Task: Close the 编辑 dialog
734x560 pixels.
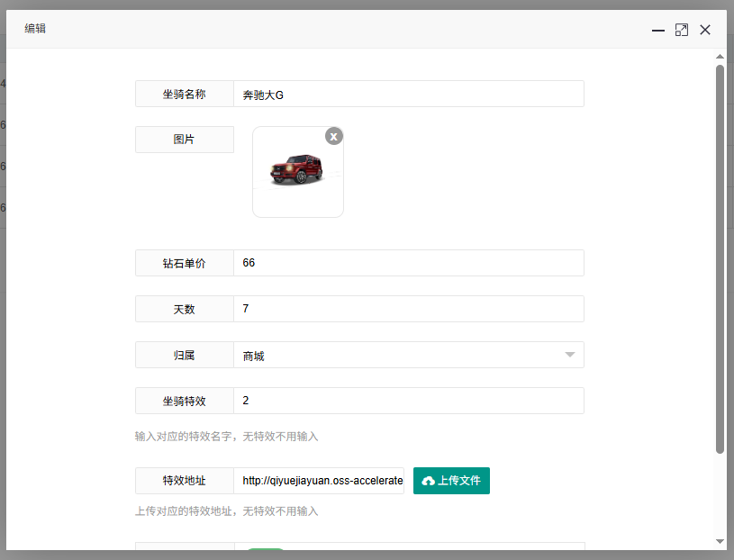Action: 705,30
